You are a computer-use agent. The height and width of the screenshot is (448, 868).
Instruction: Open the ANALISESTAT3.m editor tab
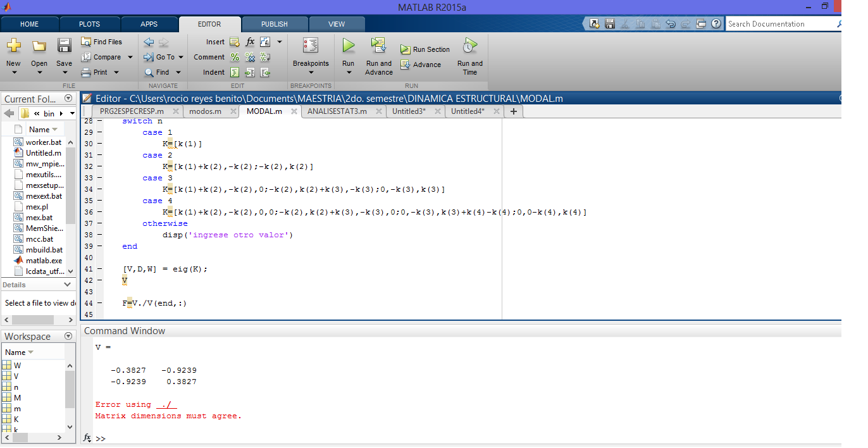pyautogui.click(x=337, y=111)
